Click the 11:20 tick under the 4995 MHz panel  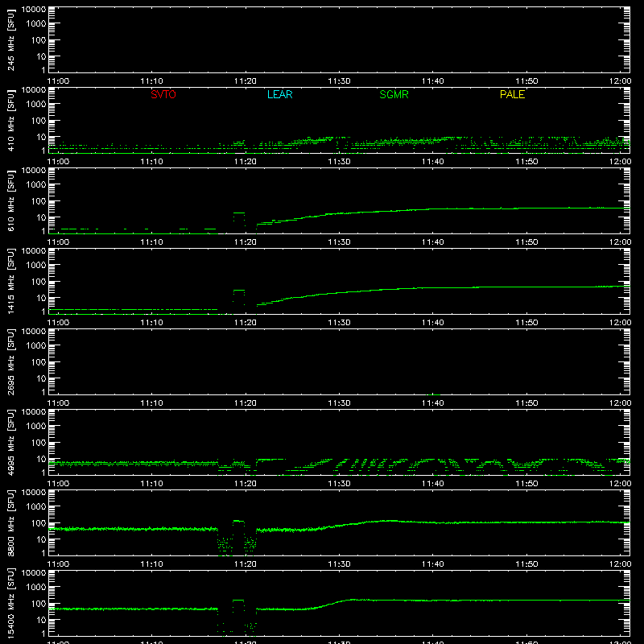coord(246,484)
